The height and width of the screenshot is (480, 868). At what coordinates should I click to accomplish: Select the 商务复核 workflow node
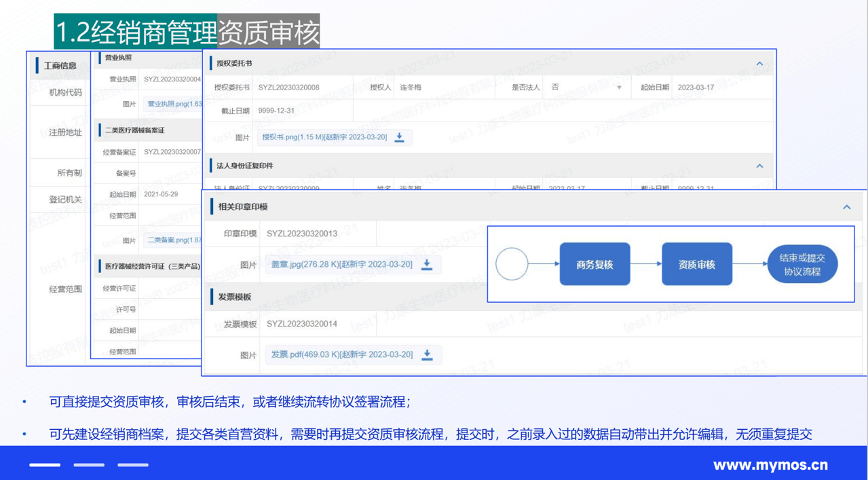pyautogui.click(x=595, y=263)
